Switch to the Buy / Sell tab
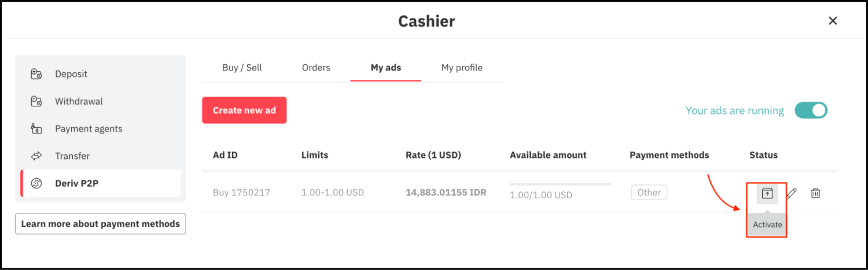868x270 pixels. (242, 68)
